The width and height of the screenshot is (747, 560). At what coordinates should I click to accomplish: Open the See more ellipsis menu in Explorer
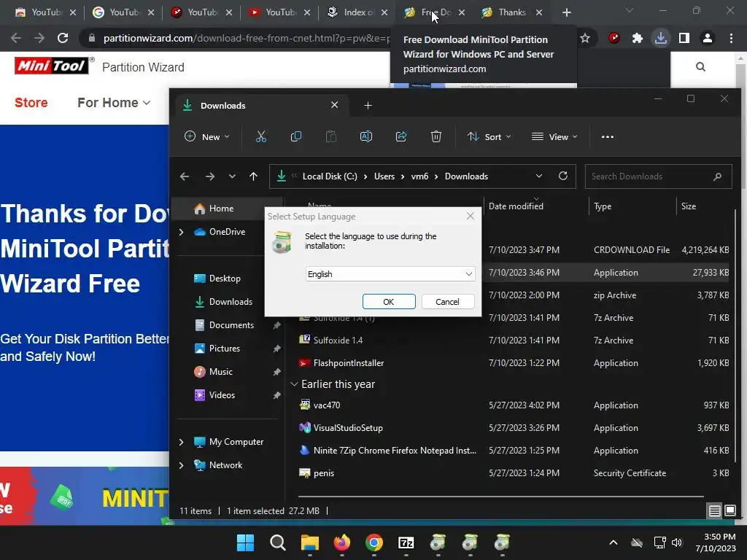(608, 136)
